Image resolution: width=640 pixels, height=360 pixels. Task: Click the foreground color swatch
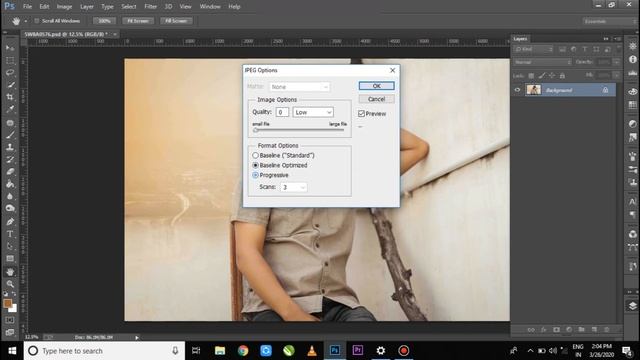7,303
